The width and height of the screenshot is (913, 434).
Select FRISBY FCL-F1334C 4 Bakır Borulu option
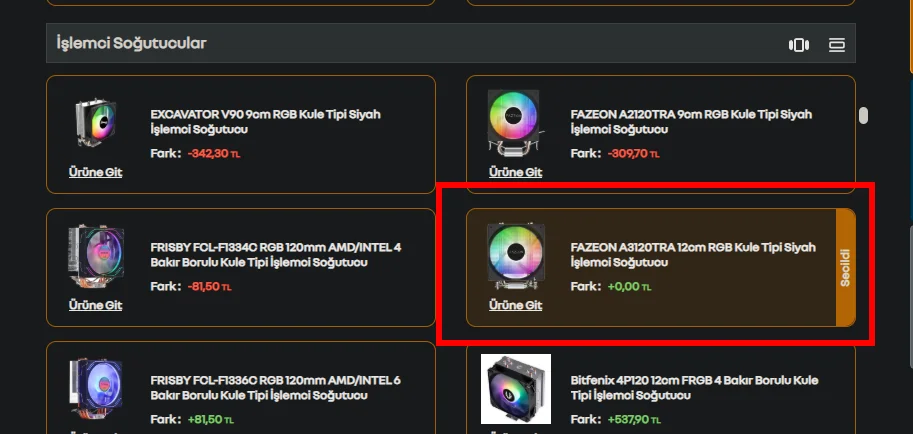[240, 267]
